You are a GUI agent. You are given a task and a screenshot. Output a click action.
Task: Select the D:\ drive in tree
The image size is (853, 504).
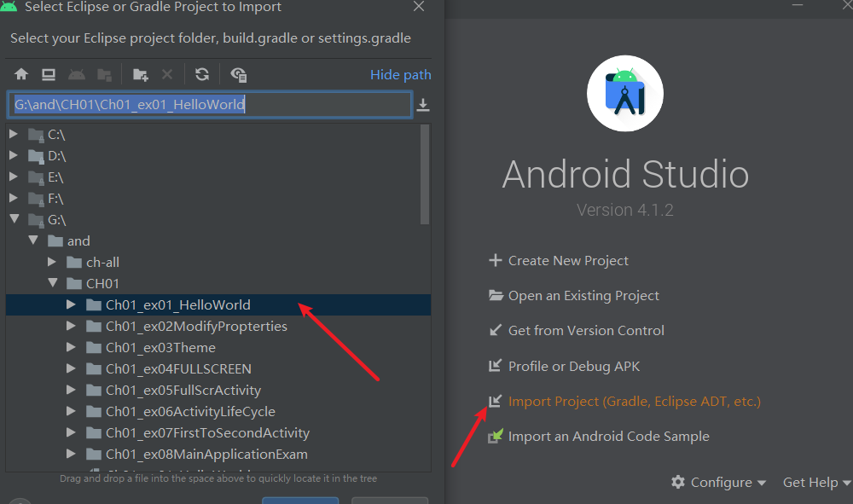tap(56, 156)
